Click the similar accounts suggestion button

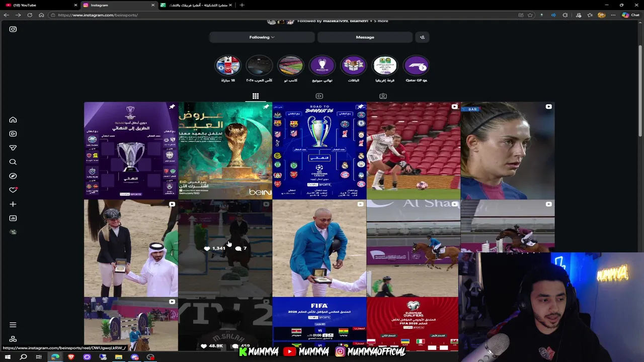point(422,37)
